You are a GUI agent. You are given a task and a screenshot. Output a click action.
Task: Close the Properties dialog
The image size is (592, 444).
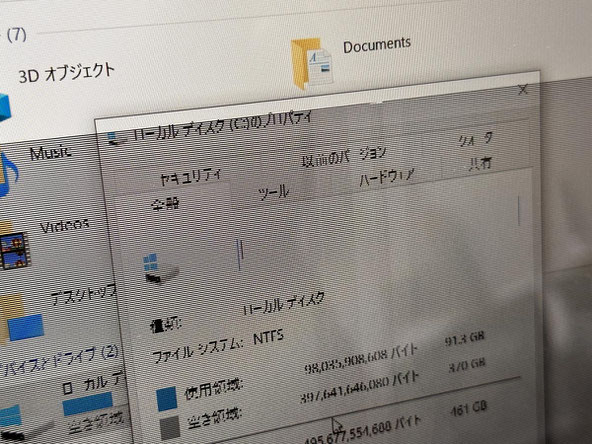(x=523, y=89)
